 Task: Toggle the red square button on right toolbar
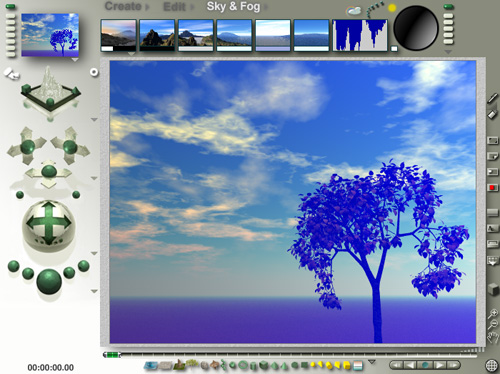tap(492, 188)
